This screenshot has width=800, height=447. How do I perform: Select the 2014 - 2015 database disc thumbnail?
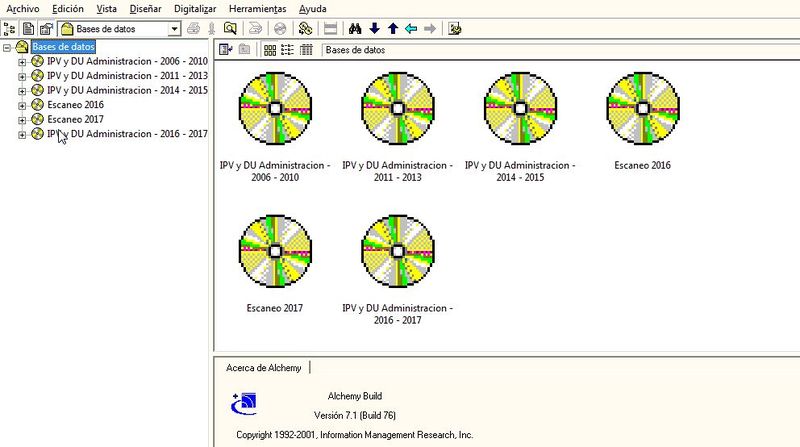(x=520, y=108)
